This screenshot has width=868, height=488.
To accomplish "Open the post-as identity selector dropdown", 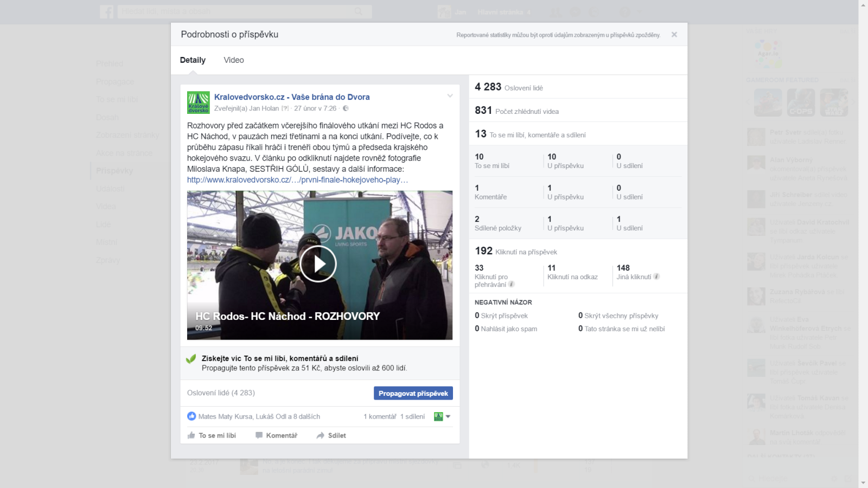I will pos(442,416).
